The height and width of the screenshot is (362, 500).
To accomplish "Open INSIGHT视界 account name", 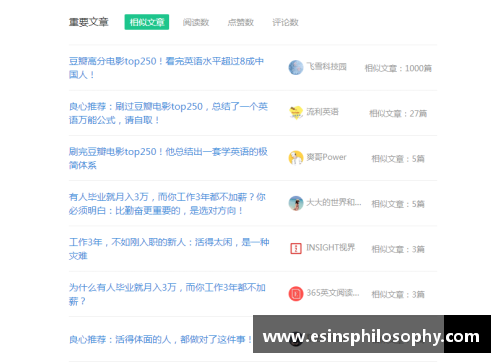I will point(331,248).
